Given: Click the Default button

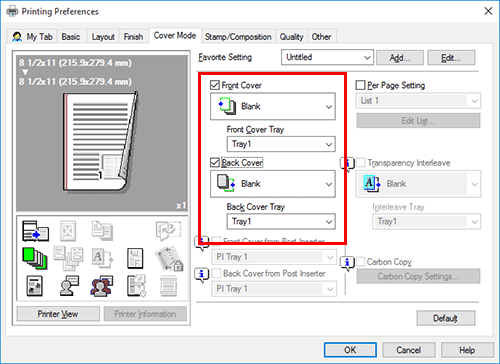Looking at the screenshot, I should point(446,318).
